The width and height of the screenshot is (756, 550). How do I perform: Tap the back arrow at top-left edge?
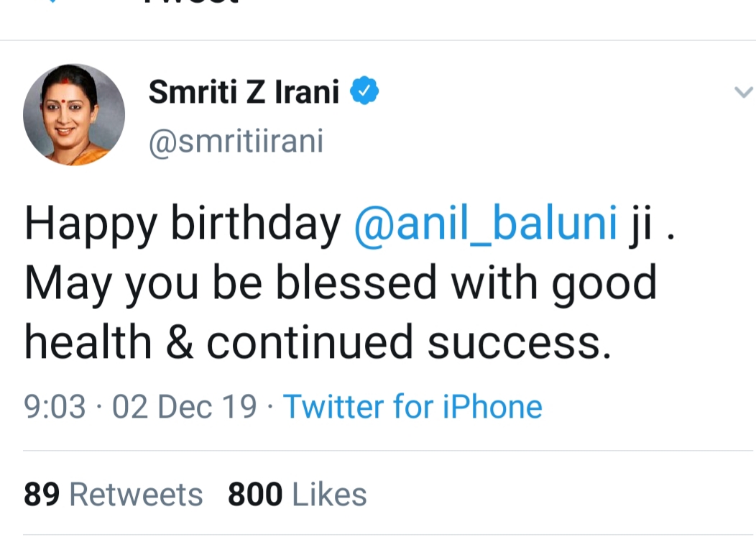51,2
